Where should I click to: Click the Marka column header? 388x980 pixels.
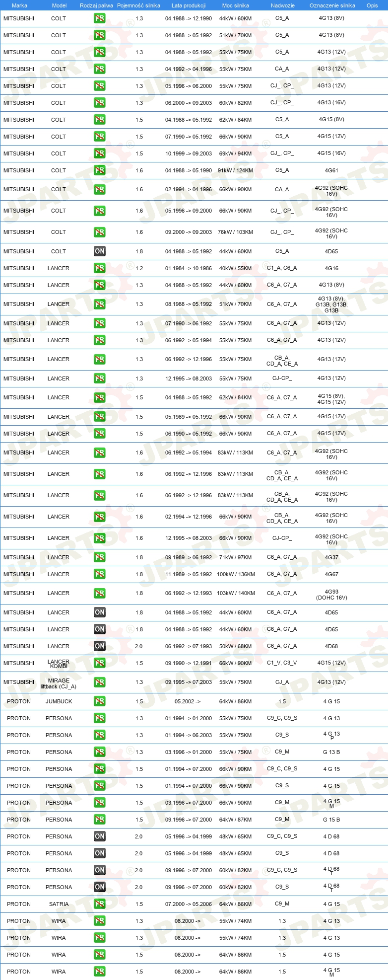click(19, 5)
